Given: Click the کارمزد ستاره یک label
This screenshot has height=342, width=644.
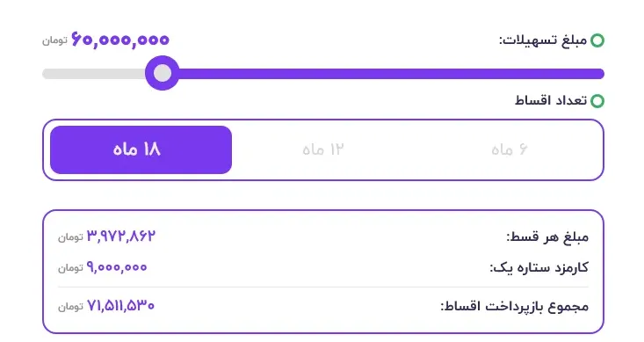Looking at the screenshot, I should coord(539,267).
